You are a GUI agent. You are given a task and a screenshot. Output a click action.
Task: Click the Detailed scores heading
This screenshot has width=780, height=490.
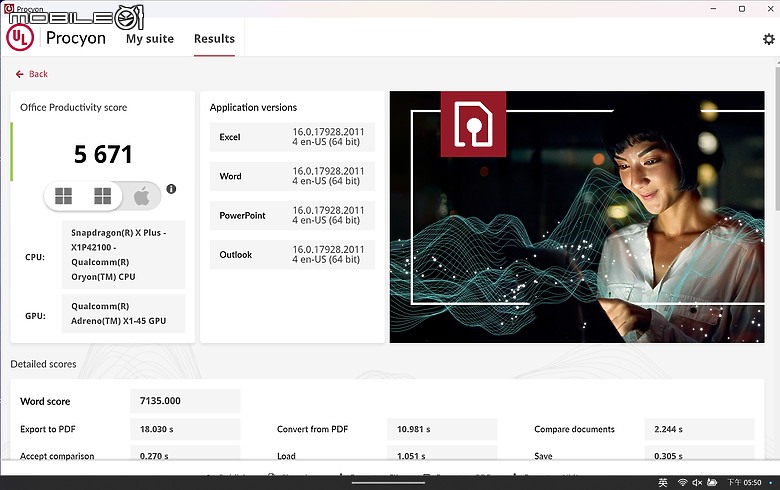(43, 364)
